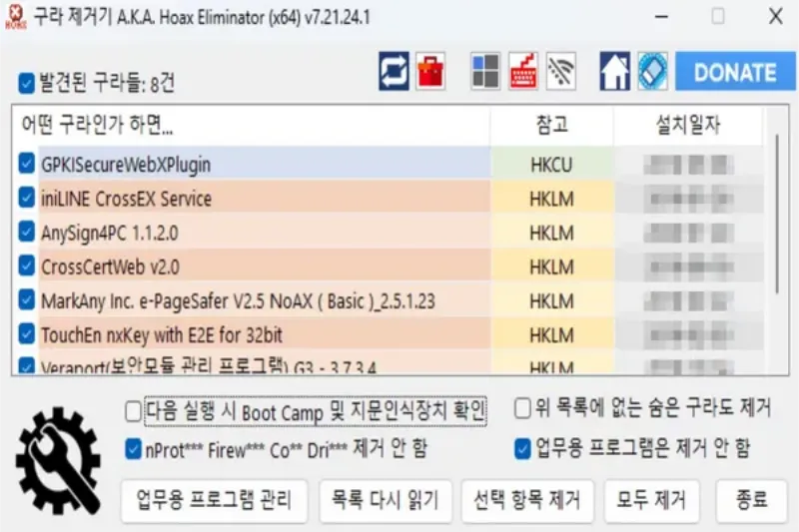
Task: Open 업무용 프로그램 관리 button
Action: (x=214, y=500)
